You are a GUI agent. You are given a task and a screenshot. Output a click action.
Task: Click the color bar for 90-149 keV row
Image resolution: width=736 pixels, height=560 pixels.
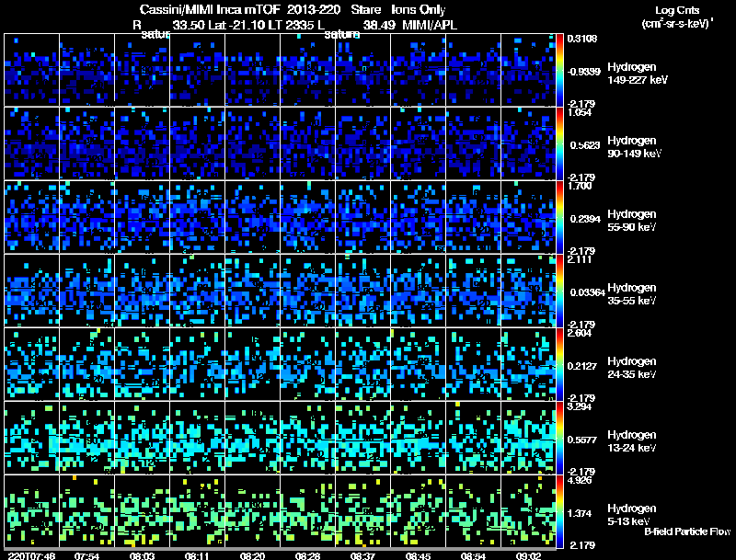559,143
